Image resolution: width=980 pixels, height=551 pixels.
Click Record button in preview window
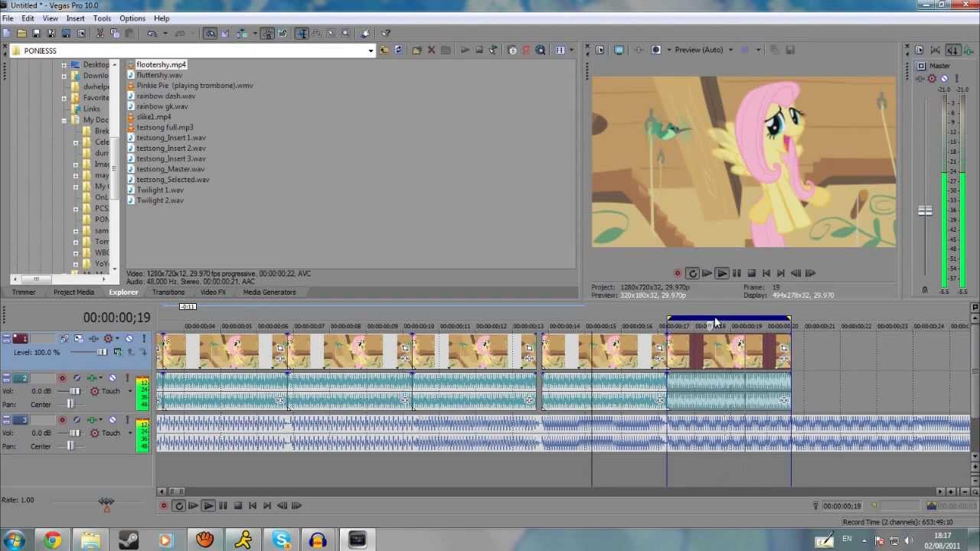(x=677, y=273)
